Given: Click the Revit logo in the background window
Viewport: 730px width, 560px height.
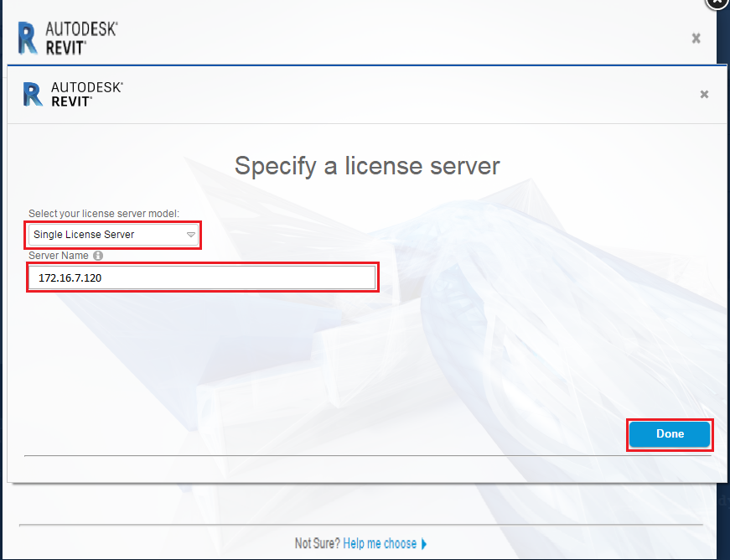Looking at the screenshot, I should point(28,38).
